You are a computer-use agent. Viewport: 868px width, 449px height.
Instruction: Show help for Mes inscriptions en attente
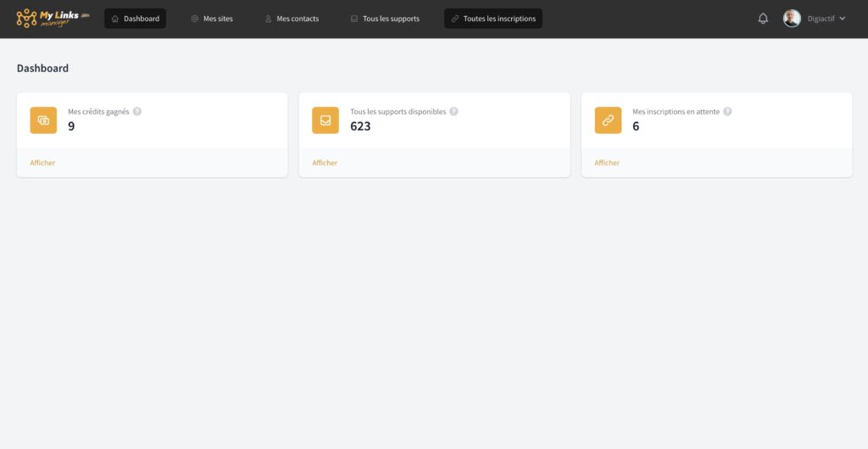727,111
